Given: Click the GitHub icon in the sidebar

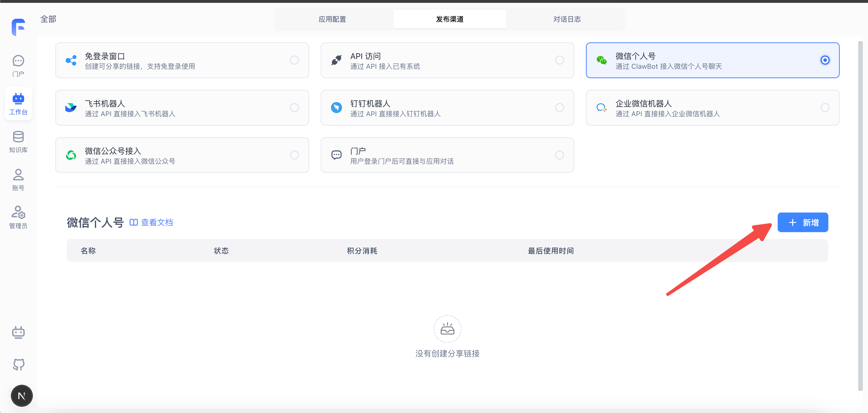Looking at the screenshot, I should pos(18,364).
